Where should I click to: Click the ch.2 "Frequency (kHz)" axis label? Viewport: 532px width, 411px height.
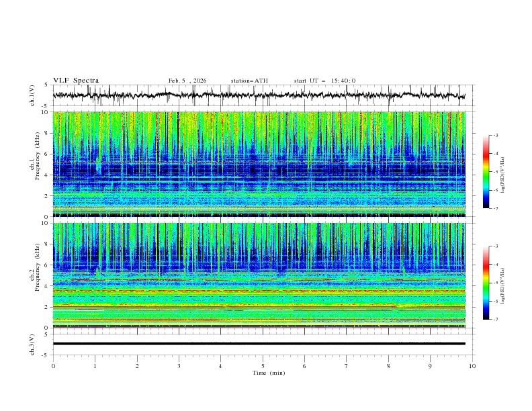tap(37, 267)
